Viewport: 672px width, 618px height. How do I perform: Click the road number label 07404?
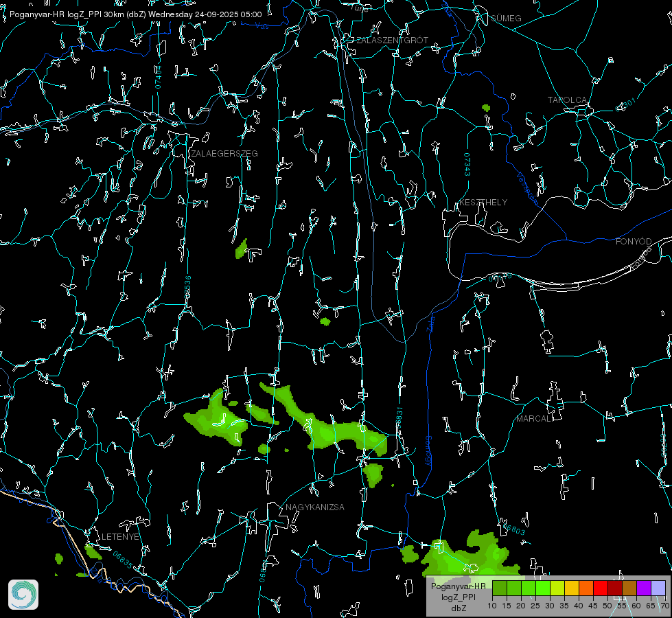point(158,77)
